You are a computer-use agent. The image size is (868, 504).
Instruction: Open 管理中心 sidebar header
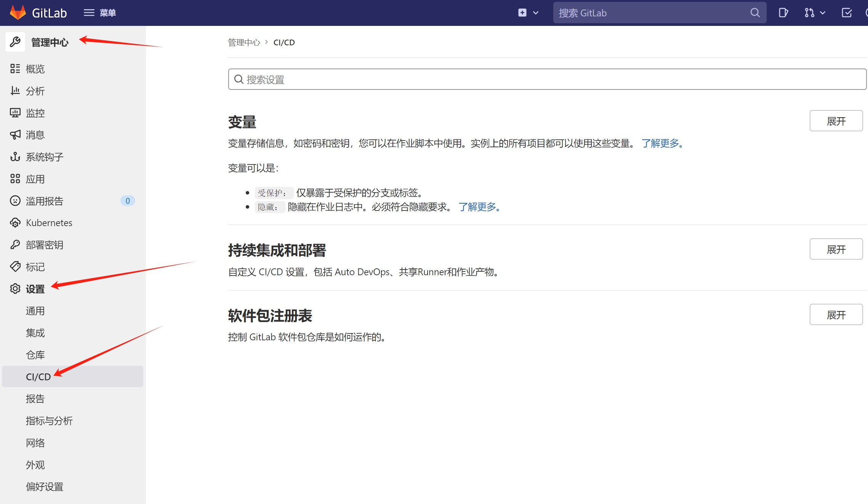click(x=50, y=42)
